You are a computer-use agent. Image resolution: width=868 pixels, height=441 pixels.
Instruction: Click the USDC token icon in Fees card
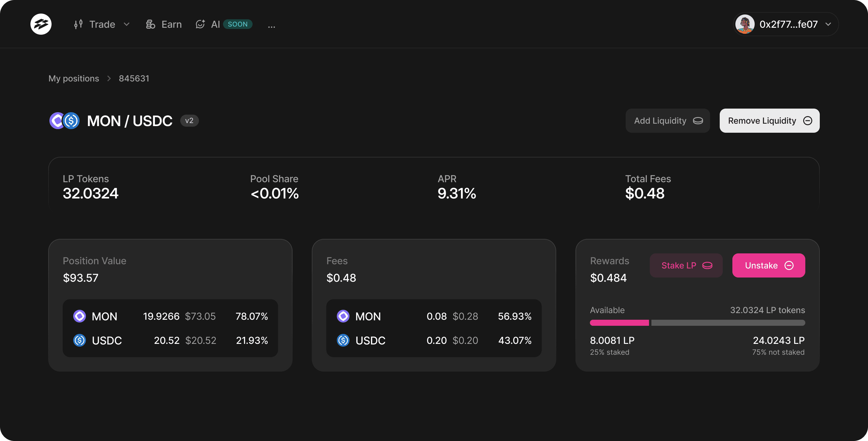coord(343,341)
